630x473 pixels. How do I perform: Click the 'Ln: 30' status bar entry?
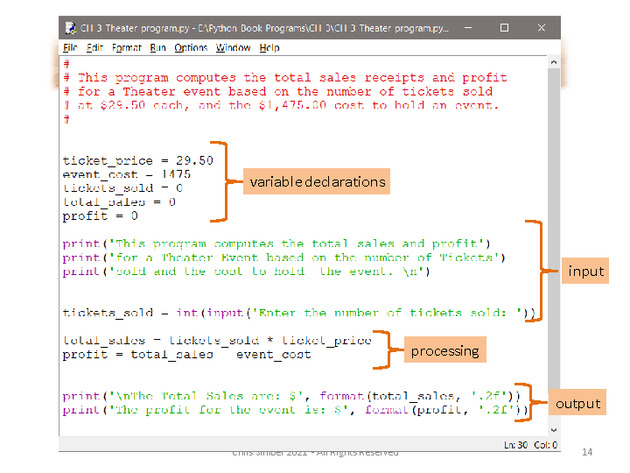(x=515, y=445)
